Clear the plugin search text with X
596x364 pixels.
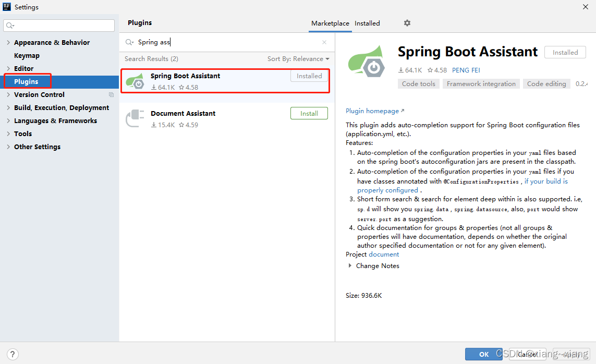pyautogui.click(x=324, y=42)
